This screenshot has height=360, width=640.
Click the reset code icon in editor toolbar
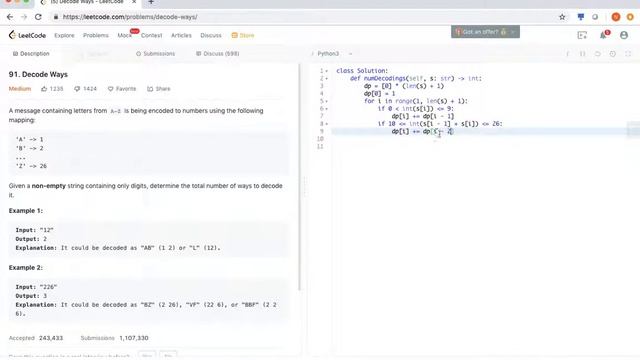598,53
